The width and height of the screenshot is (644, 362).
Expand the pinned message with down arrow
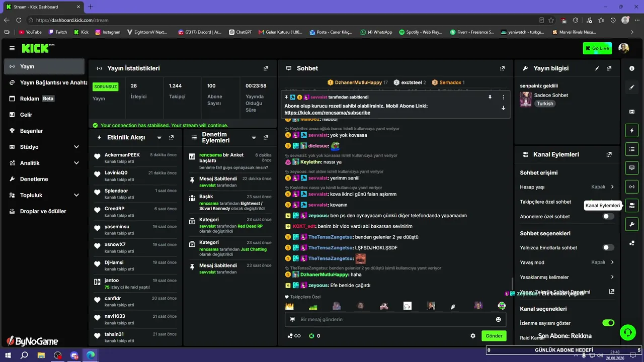coord(503,108)
